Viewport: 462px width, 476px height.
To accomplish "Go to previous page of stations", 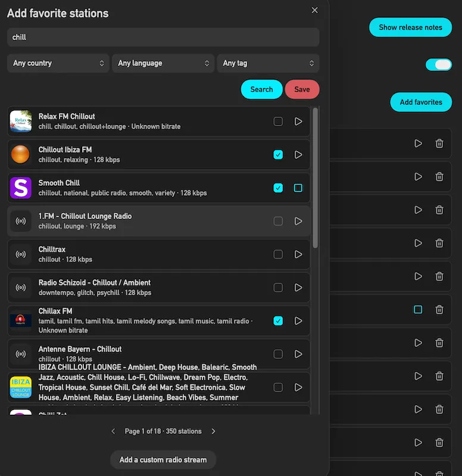I will coord(113,431).
